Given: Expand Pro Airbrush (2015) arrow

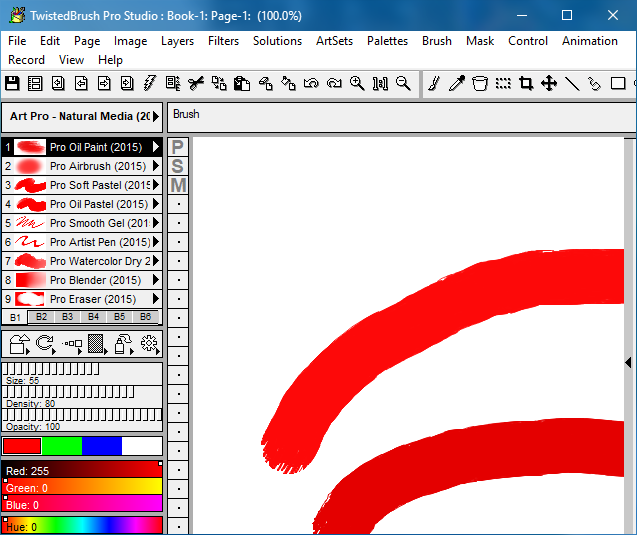Looking at the screenshot, I should pyautogui.click(x=156, y=166).
